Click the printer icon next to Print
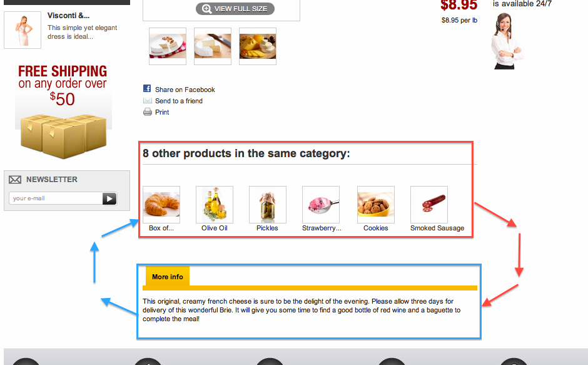The width and height of the screenshot is (588, 365). click(148, 112)
